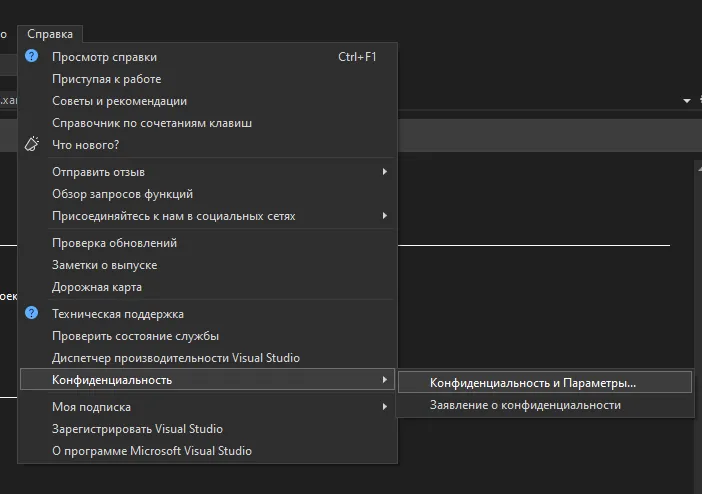Click the blue question icon beside Техническая поддержка
This screenshot has width=702, height=494.
[x=31, y=313]
